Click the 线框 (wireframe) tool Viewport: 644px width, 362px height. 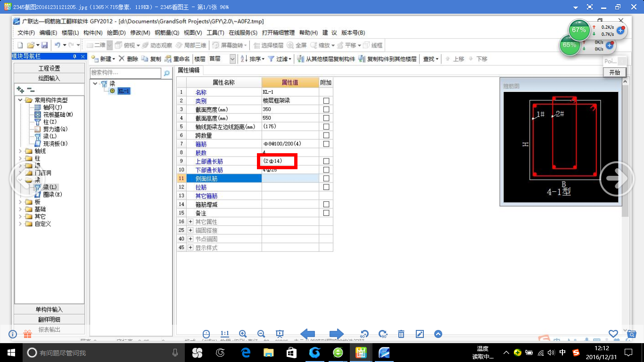point(373,45)
